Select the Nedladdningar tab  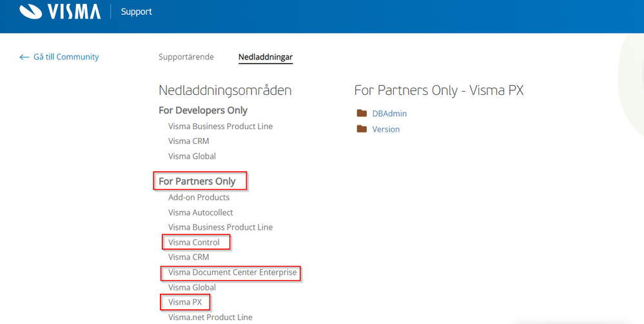266,57
